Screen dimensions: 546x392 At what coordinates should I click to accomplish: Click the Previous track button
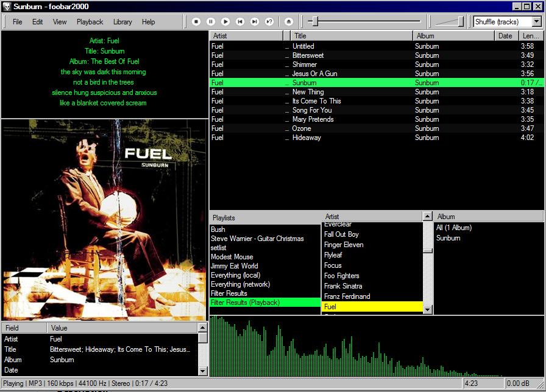[240, 21]
